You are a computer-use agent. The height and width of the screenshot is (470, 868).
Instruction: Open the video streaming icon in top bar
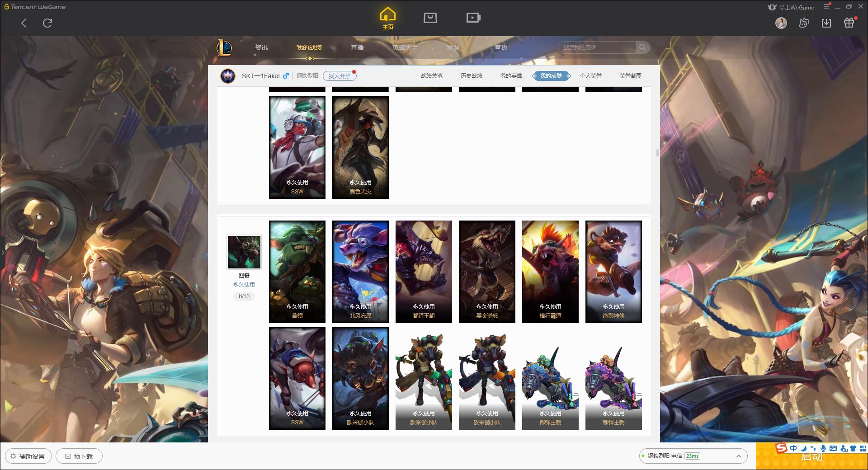[x=473, y=18]
